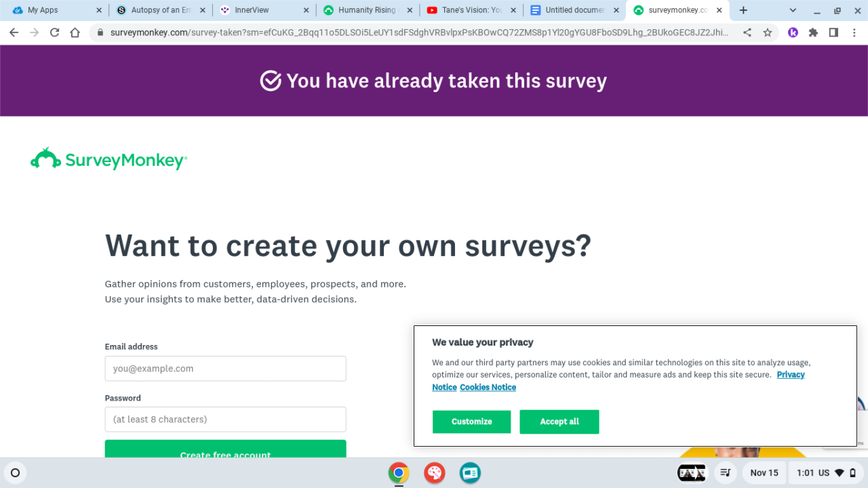Switch to the Humanity Rising tab
This screenshot has width=868, height=488.
[366, 10]
